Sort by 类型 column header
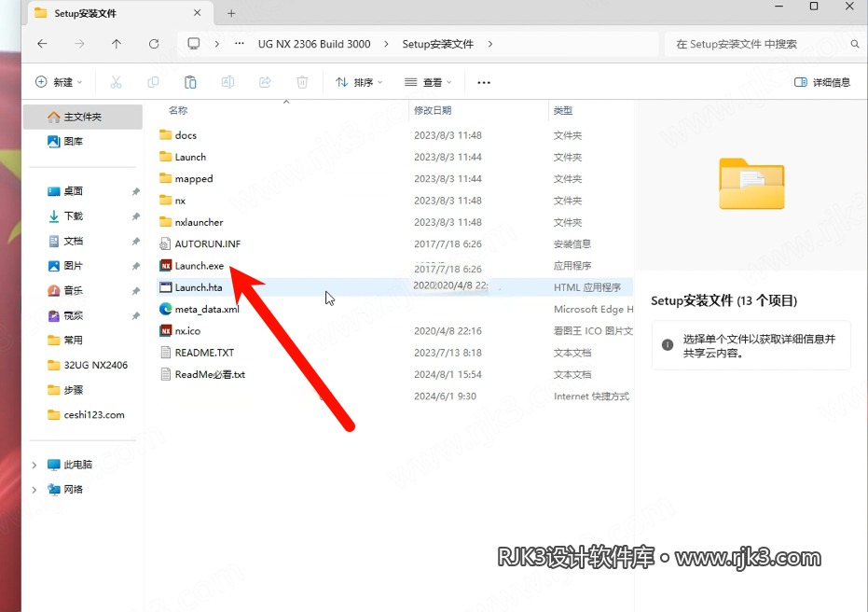 click(x=563, y=110)
